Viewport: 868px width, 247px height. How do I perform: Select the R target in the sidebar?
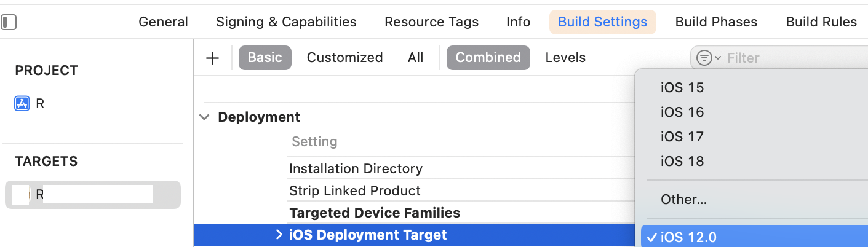(x=93, y=195)
